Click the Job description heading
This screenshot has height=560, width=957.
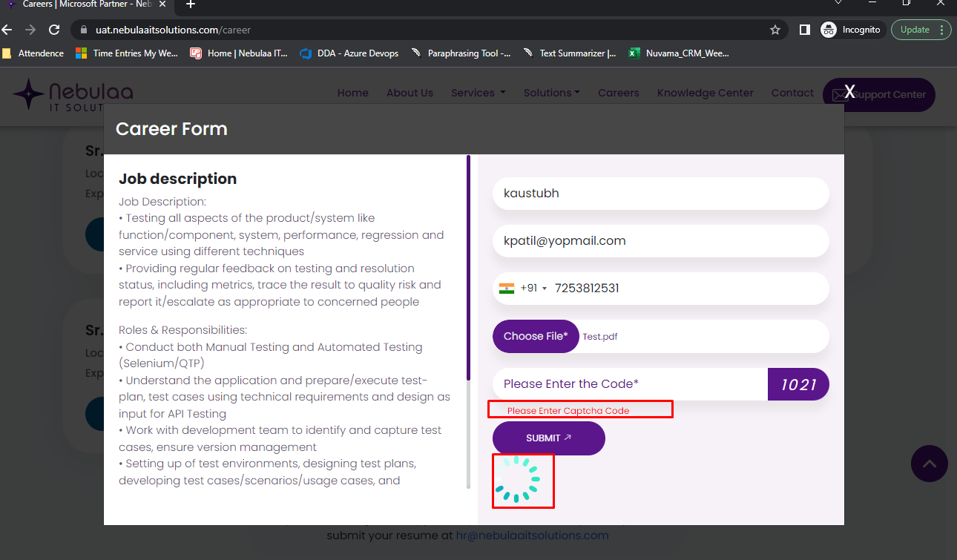[x=178, y=179]
